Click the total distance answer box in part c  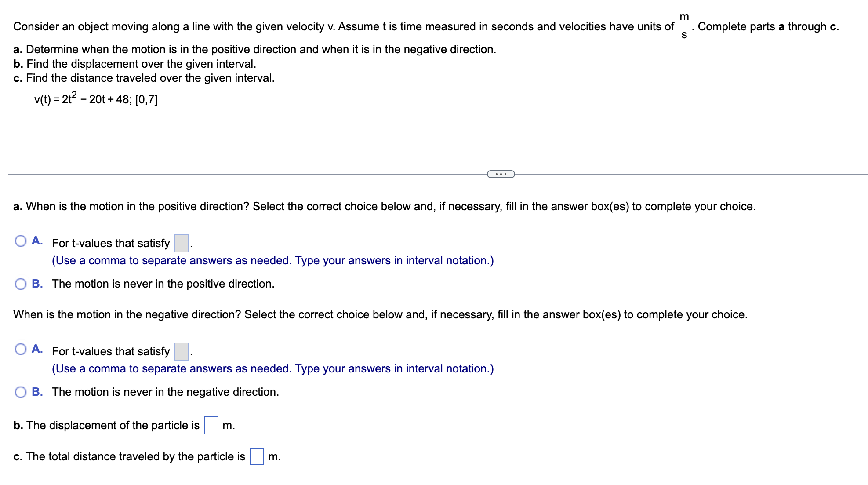coord(257,457)
